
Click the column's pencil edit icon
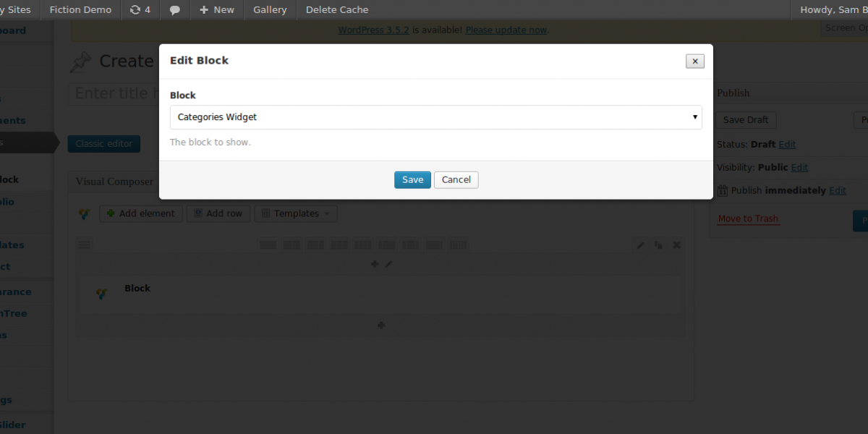coord(388,265)
